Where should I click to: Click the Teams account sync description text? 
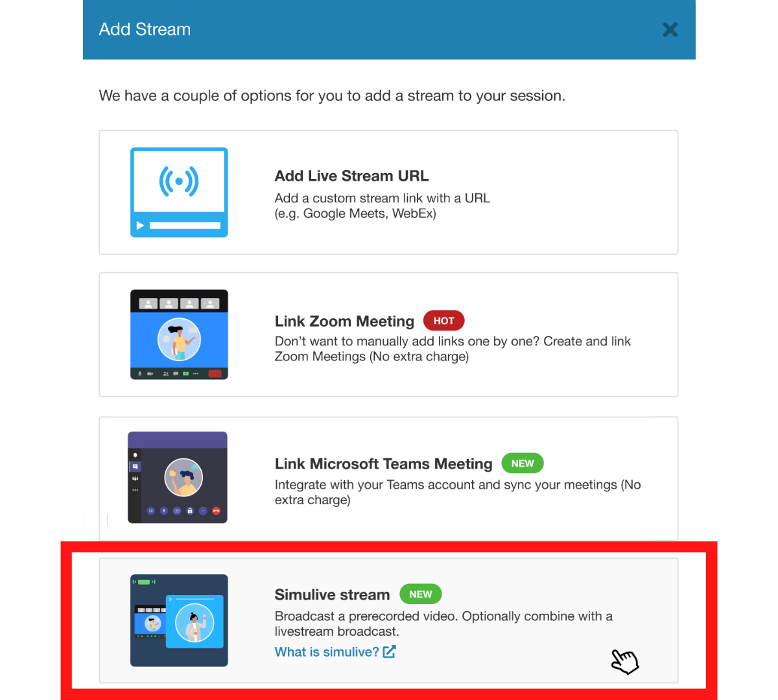(458, 492)
